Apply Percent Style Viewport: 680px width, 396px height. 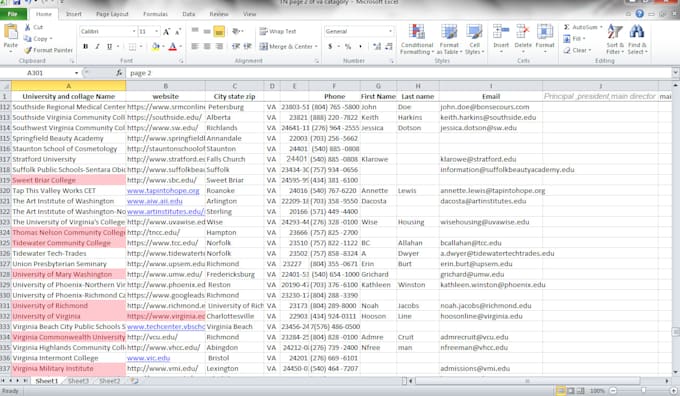pos(348,46)
